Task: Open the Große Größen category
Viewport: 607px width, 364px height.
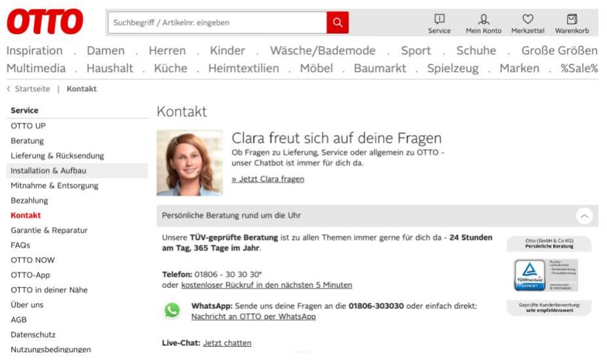Action: point(560,51)
